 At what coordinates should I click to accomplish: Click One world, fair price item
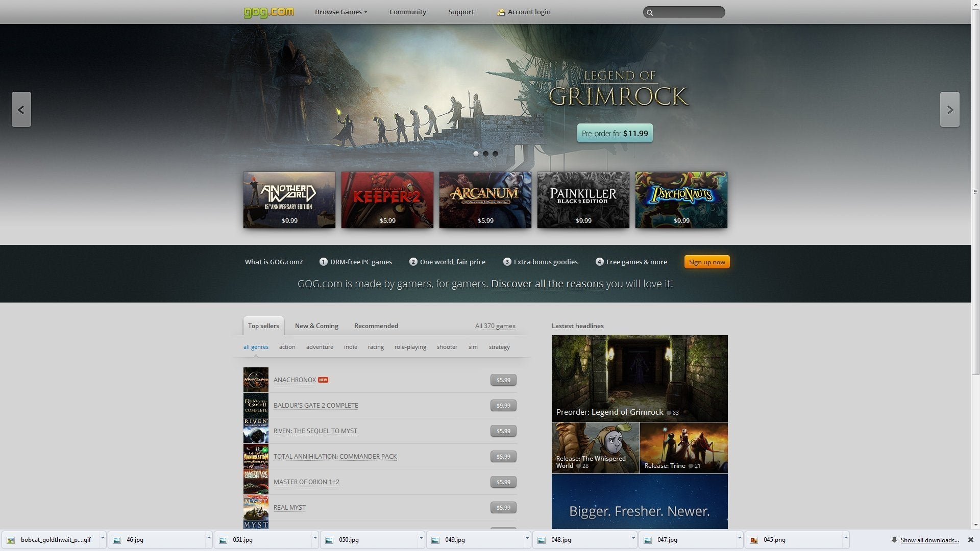coord(447,262)
